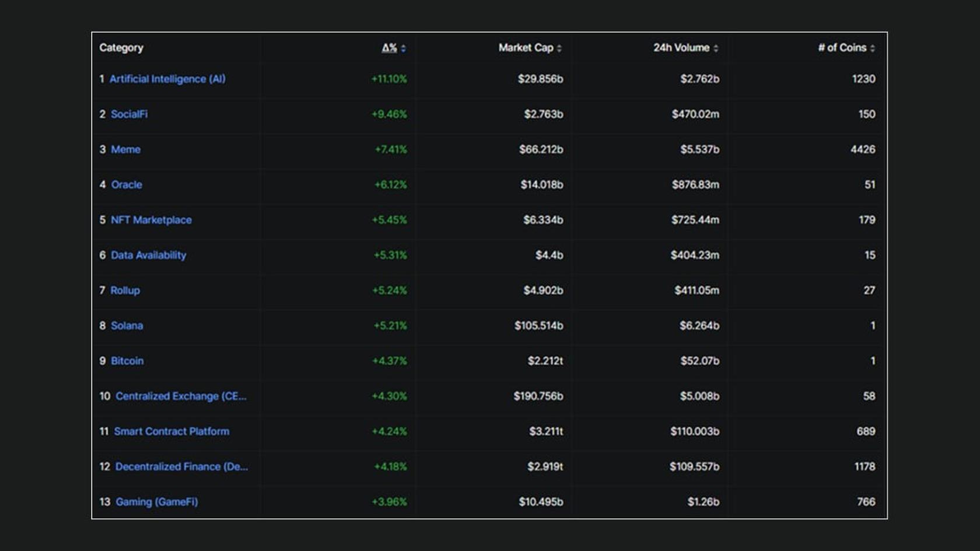View the NFT Marketplace category
980x551 pixels.
pyautogui.click(x=152, y=220)
